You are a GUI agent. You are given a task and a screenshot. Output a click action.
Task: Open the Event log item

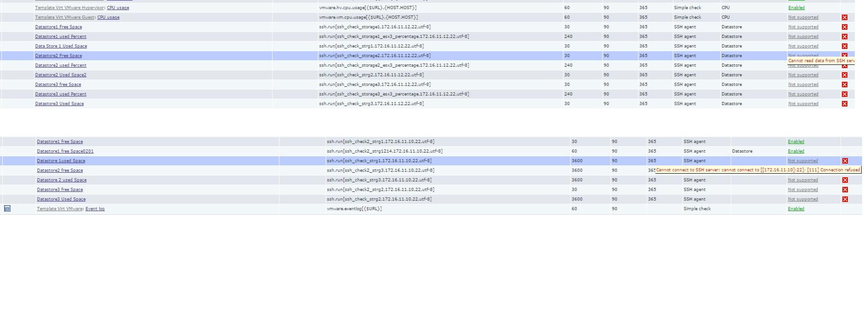[95, 209]
